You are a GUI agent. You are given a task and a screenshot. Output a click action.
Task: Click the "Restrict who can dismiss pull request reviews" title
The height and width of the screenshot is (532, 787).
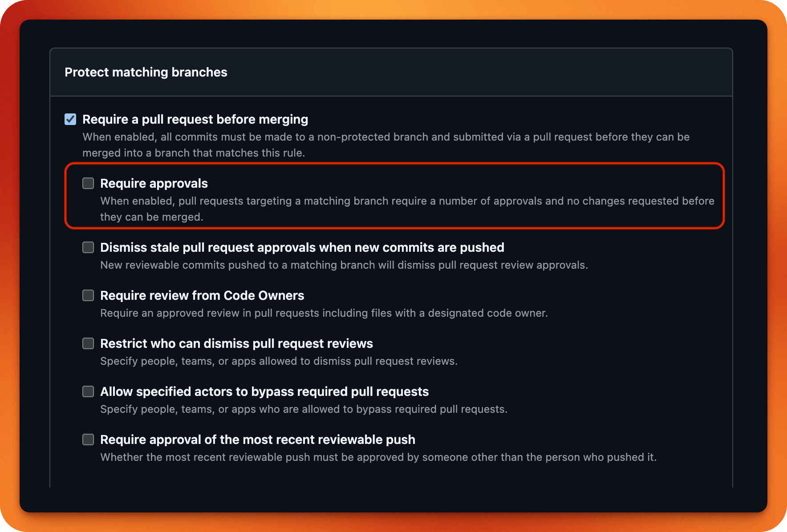click(236, 343)
